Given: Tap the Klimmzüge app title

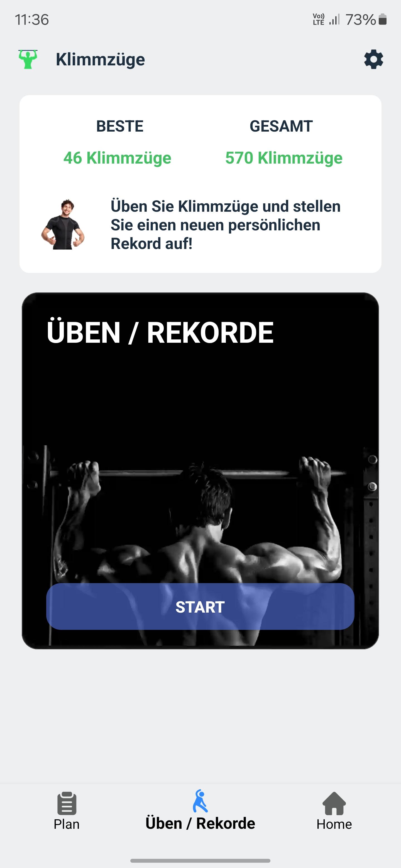Looking at the screenshot, I should point(100,60).
